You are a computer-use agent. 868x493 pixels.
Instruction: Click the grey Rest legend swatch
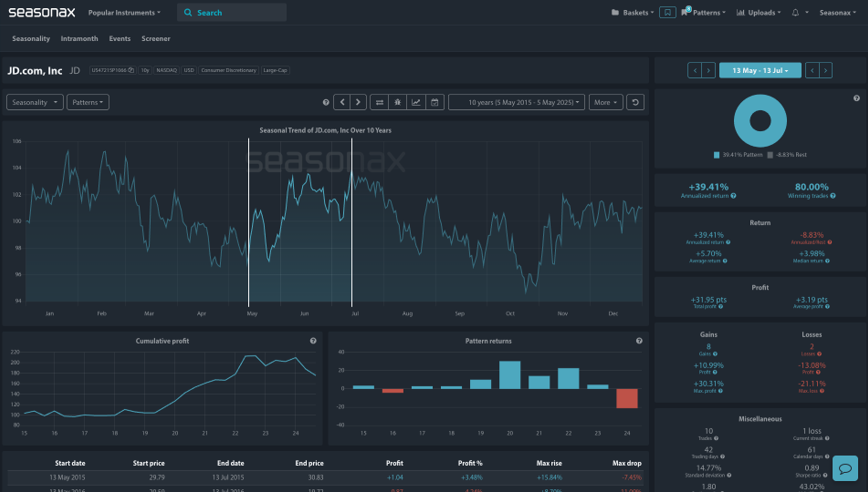click(770, 155)
